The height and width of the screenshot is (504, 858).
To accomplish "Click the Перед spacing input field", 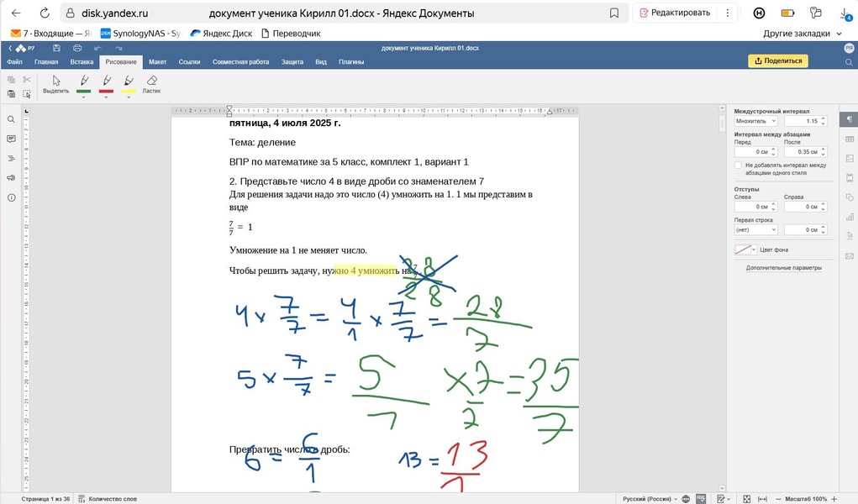I will click(x=751, y=152).
